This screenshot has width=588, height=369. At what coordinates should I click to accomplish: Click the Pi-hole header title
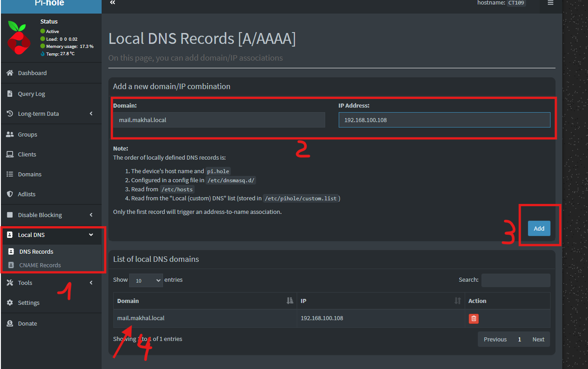[50, 3]
